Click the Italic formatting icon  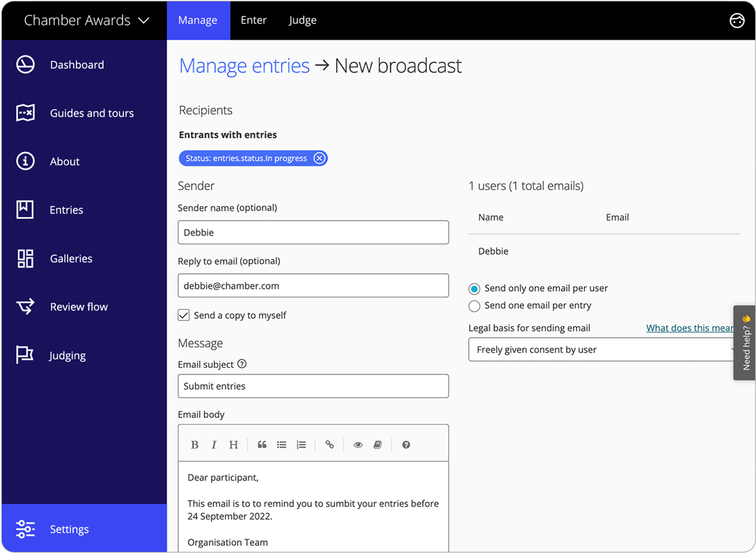pos(214,445)
